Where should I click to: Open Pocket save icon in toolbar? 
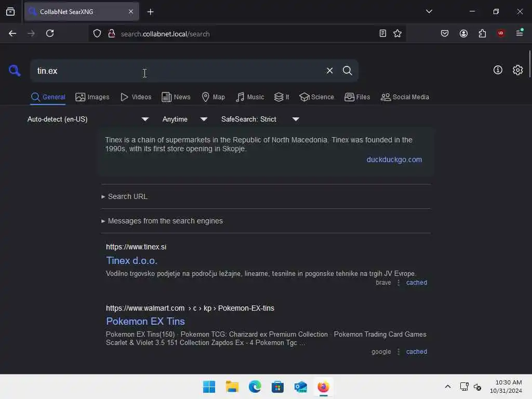point(445,33)
